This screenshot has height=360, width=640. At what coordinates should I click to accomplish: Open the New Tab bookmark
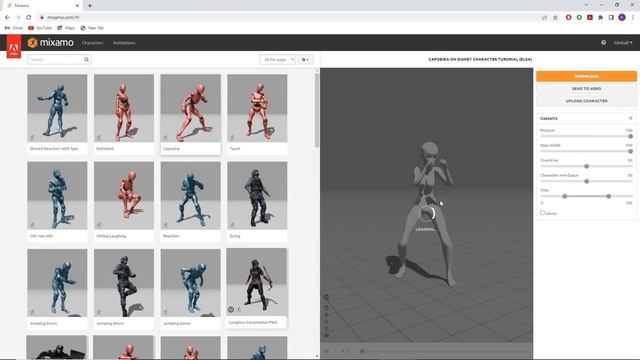[x=92, y=28]
